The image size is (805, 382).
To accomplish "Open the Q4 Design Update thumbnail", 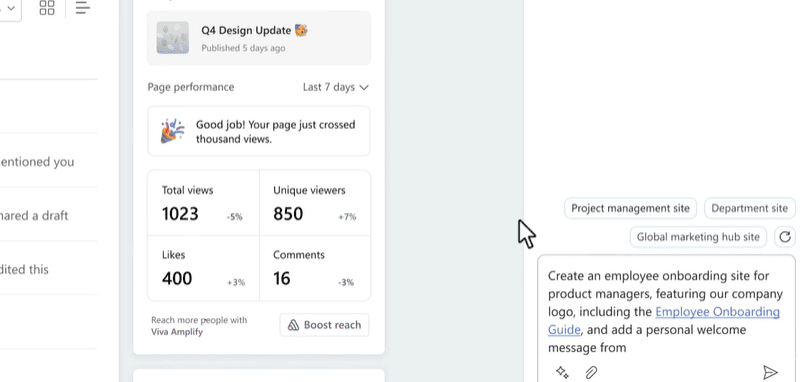I will (x=172, y=37).
